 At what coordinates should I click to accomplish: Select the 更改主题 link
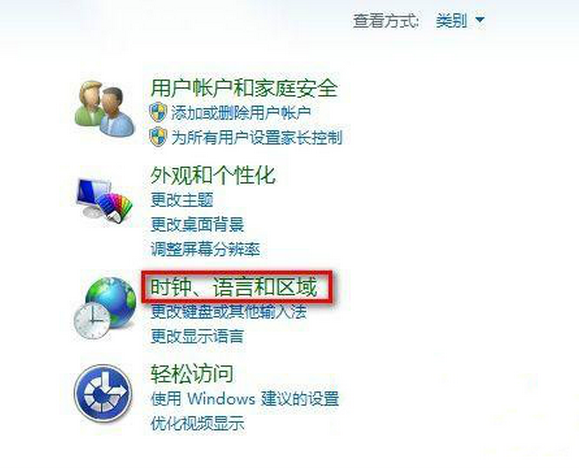(x=182, y=200)
